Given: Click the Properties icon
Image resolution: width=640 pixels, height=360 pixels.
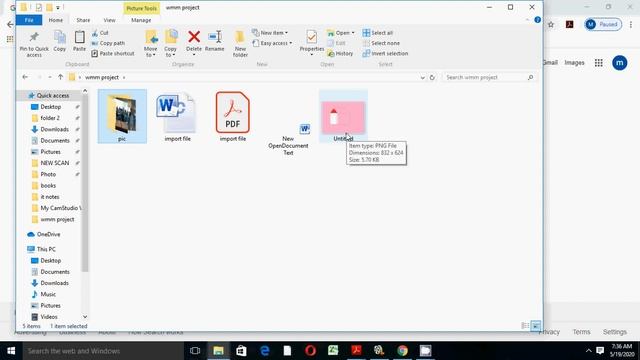Looking at the screenshot, I should 311,37.
